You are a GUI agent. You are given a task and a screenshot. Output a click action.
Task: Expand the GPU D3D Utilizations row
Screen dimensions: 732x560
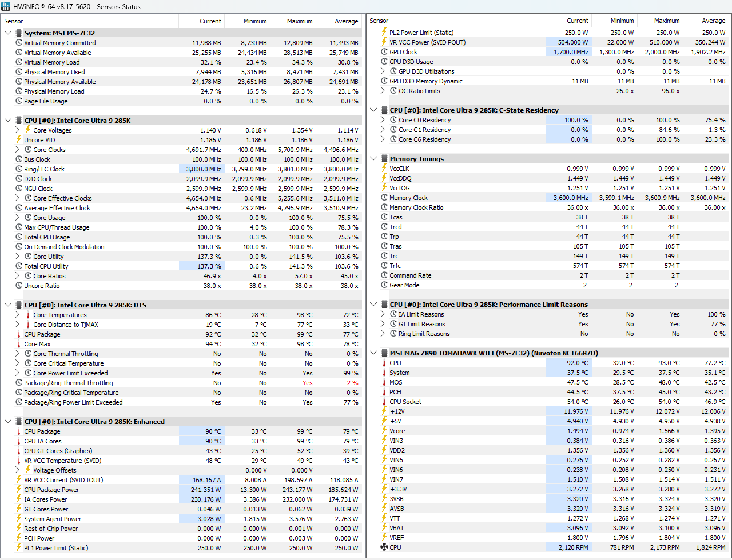(383, 71)
